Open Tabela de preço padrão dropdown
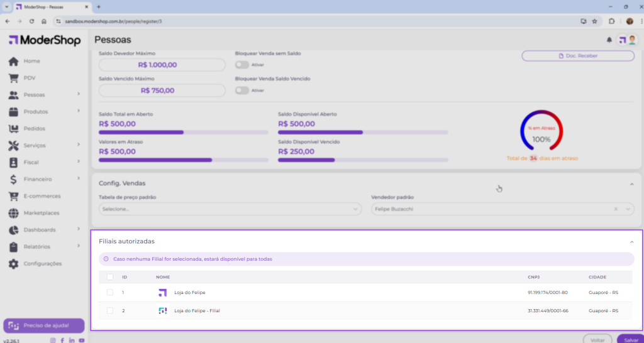 click(230, 209)
